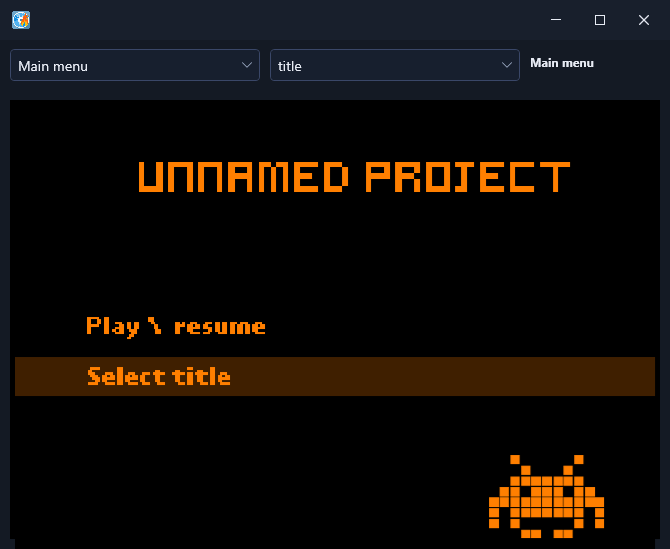The width and height of the screenshot is (670, 549).
Task: Choose the Select title menu entry
Action: tap(335, 376)
